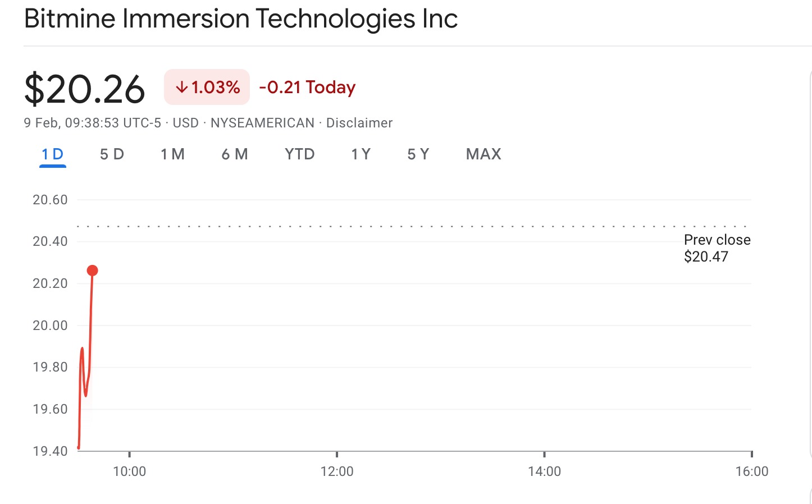This screenshot has width=812, height=504.
Task: View the 5 Y chart range
Action: click(x=418, y=154)
